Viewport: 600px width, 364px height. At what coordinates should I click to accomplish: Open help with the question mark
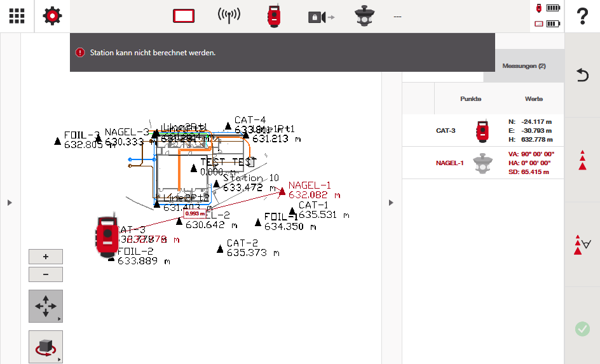click(582, 17)
